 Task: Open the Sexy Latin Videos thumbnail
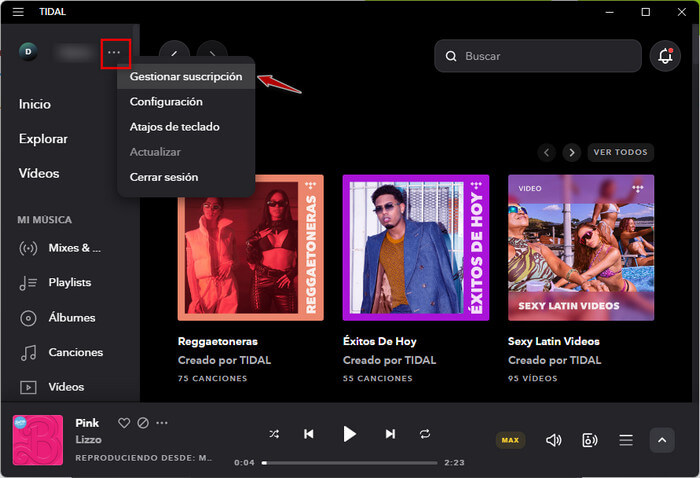coord(581,248)
